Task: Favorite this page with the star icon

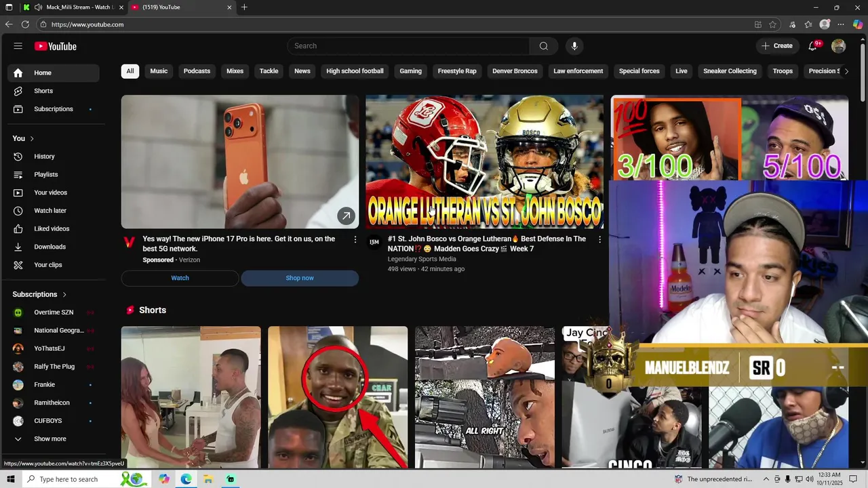Action: (773, 24)
